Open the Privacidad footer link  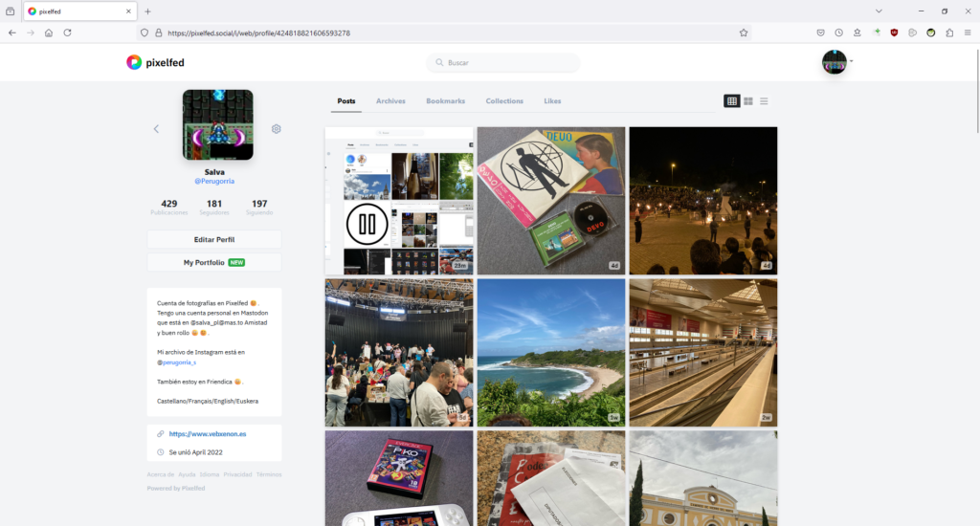click(237, 474)
